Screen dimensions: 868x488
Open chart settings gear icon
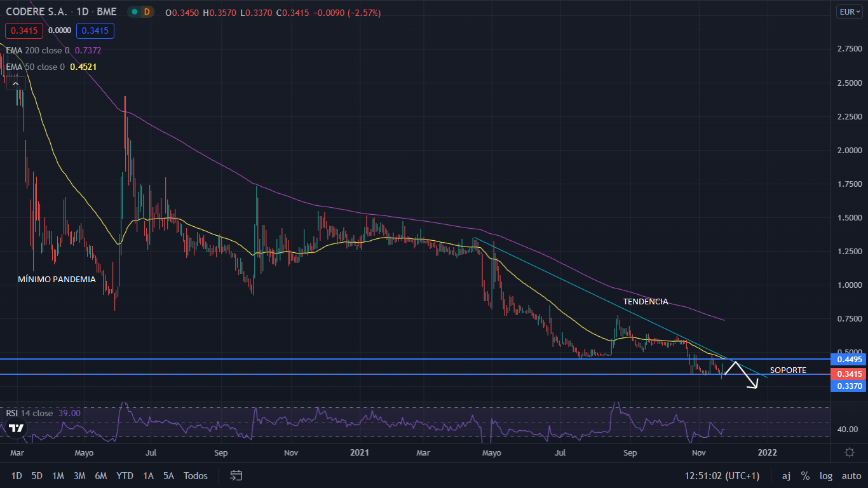coord(849,452)
